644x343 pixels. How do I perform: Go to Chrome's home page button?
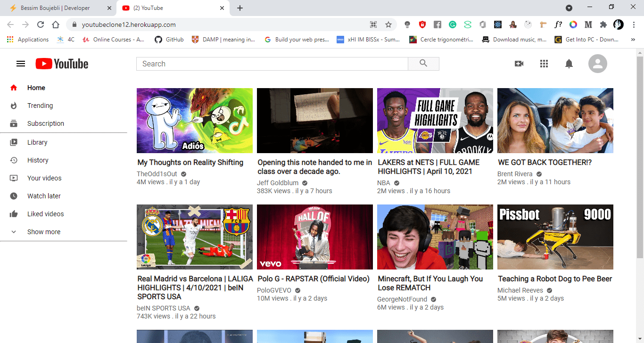(x=56, y=24)
